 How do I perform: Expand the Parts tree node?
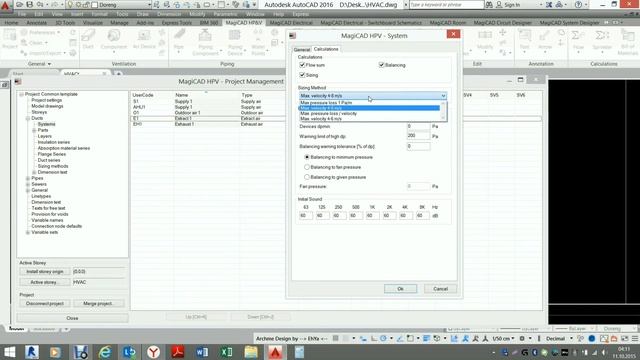click(34, 130)
